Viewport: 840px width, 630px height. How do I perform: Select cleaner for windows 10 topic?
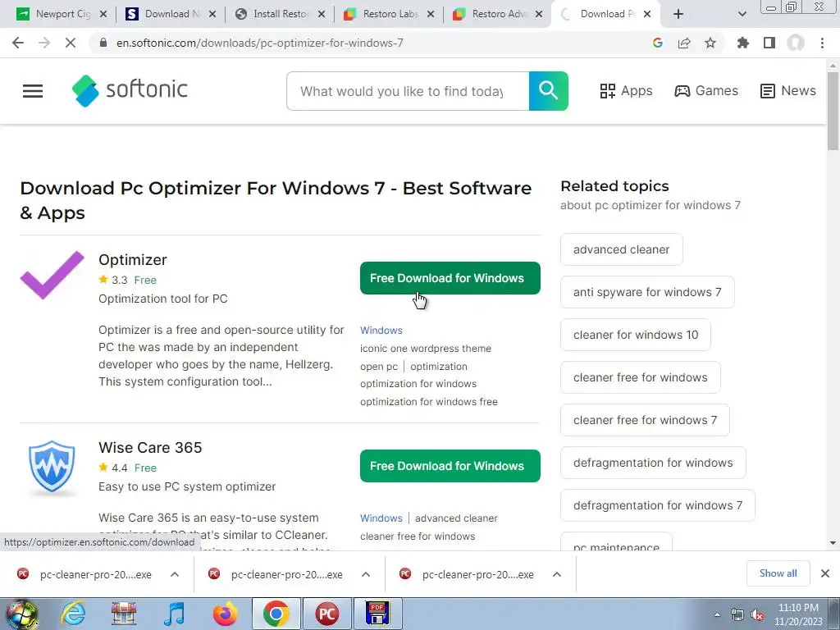coord(636,335)
